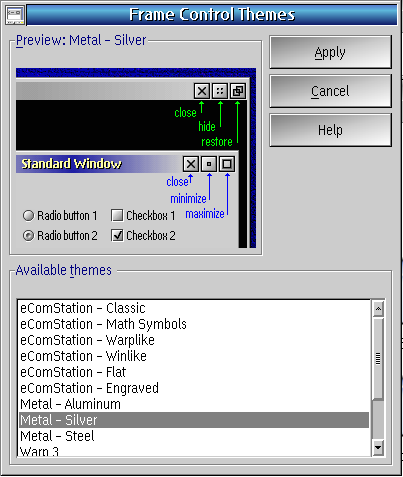Pick the eComStation - Math Symbols theme
403x477 pixels.
click(194, 324)
